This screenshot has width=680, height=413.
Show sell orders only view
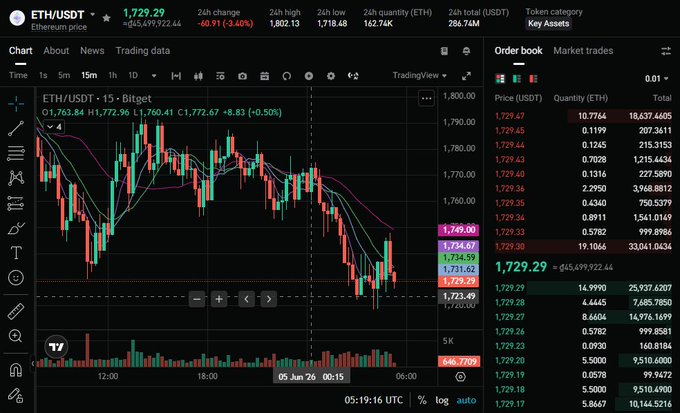pos(533,79)
